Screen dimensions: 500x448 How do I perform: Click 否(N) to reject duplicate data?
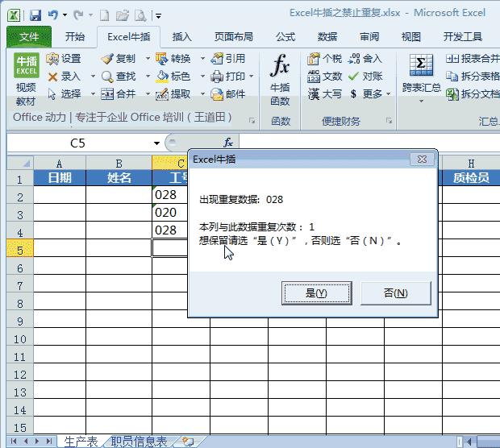pos(396,293)
